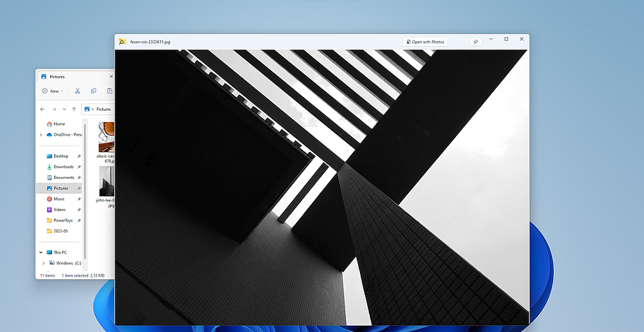Screen dimensions: 644x332
Task: Expand the Windows (C:) drive node
Action: (44, 263)
